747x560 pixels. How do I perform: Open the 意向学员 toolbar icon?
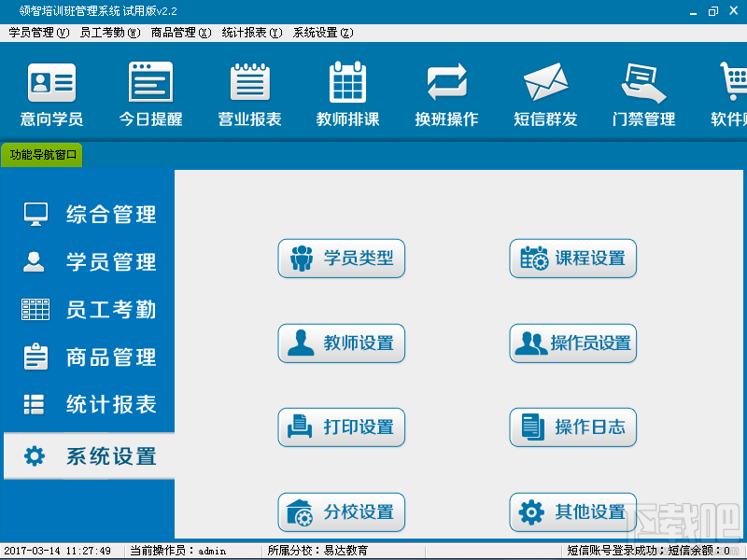click(x=51, y=94)
